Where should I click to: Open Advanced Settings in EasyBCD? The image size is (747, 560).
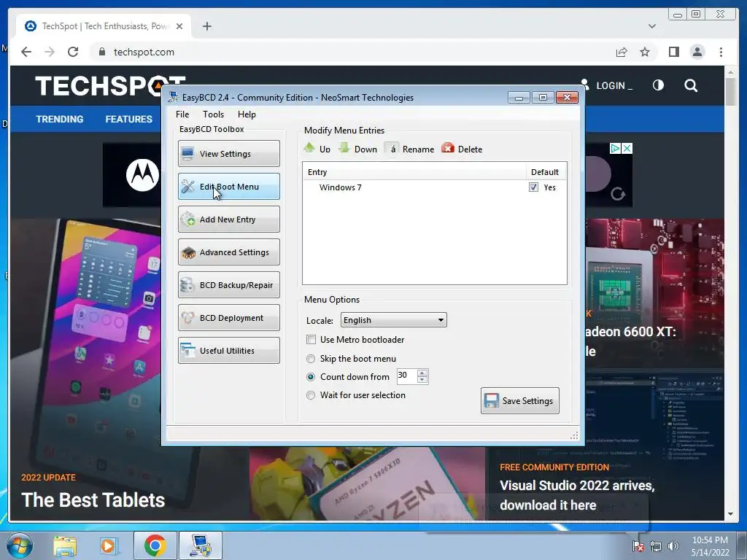[228, 252]
